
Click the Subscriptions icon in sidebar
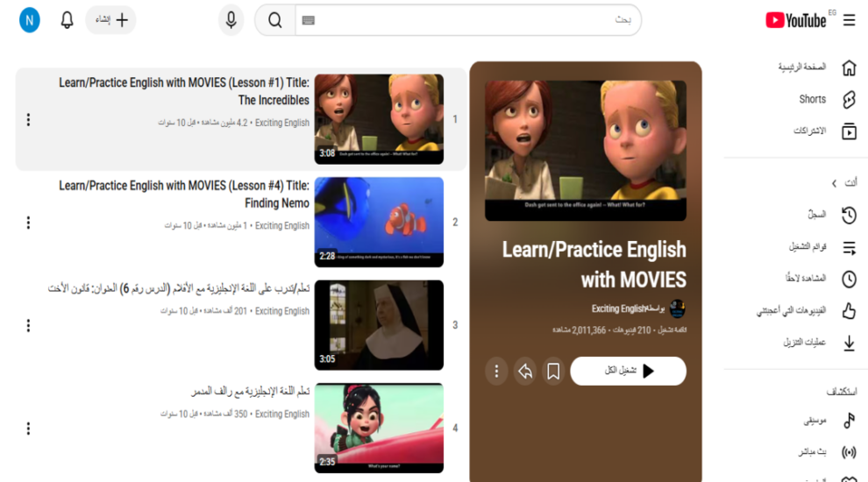[x=850, y=131]
